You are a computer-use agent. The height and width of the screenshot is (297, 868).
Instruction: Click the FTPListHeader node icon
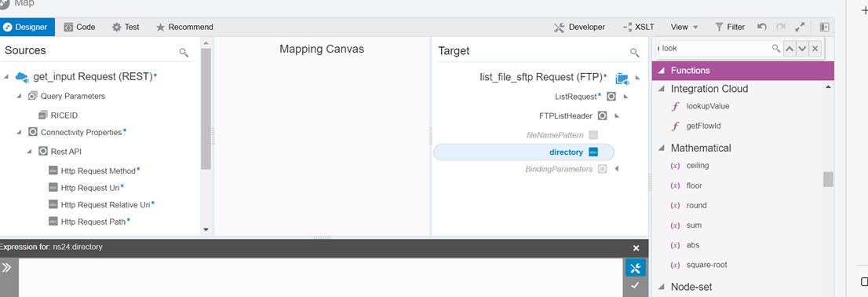602,115
